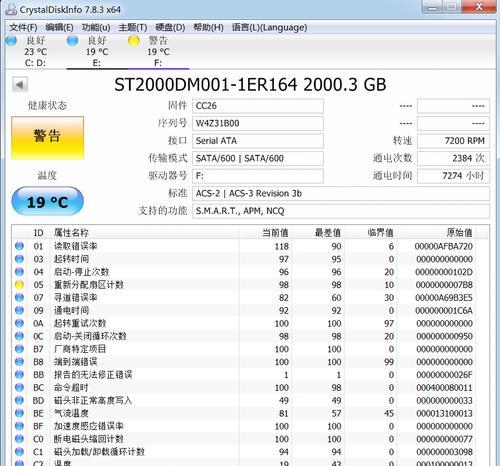Click the ACS-2 | ACS-3 Revision 3b field
Viewport: 500px width, 466px height.
(341, 194)
